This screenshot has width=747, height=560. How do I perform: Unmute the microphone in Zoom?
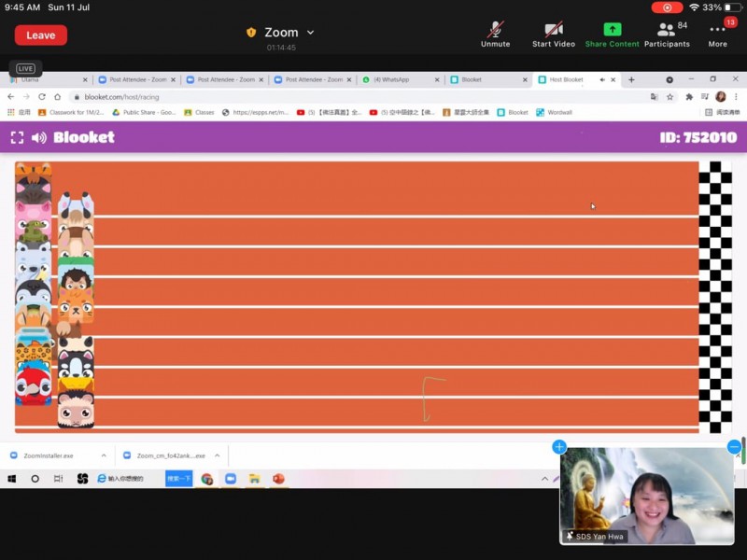tap(495, 34)
